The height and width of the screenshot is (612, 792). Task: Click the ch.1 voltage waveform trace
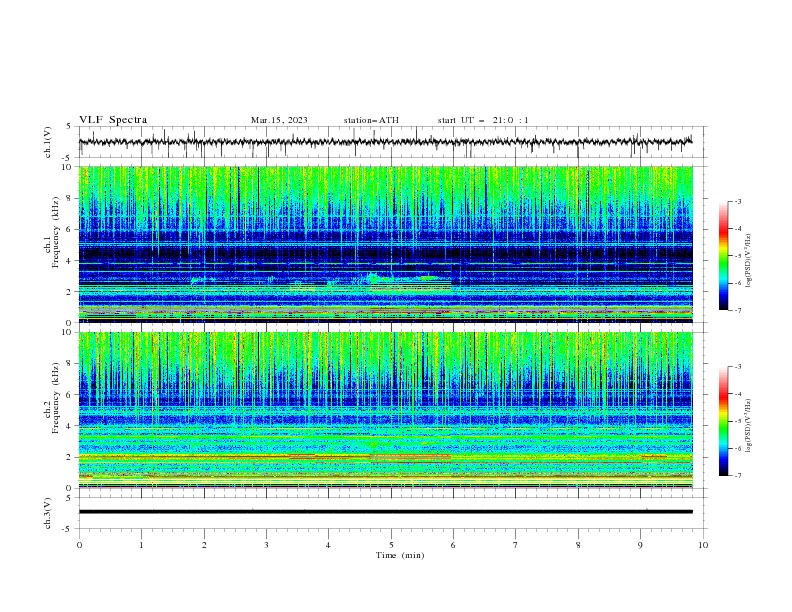click(x=385, y=142)
